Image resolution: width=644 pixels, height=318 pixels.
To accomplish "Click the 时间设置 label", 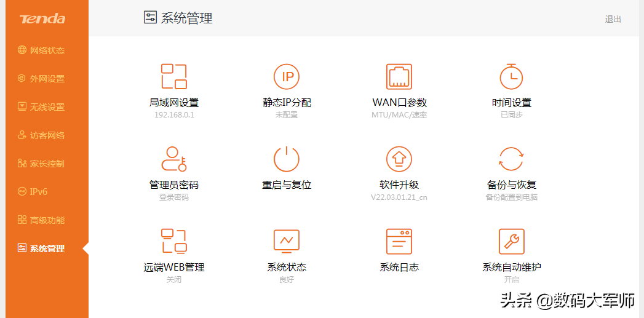I will 511,102.
